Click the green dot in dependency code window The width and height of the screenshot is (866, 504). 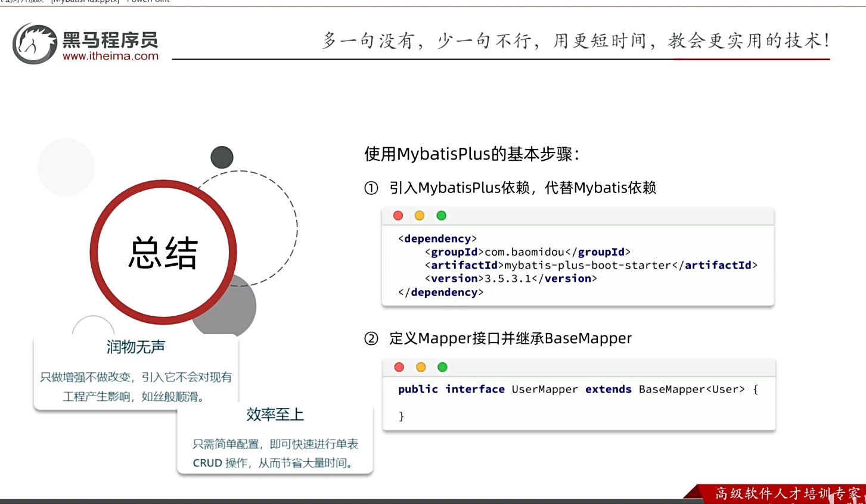[441, 216]
